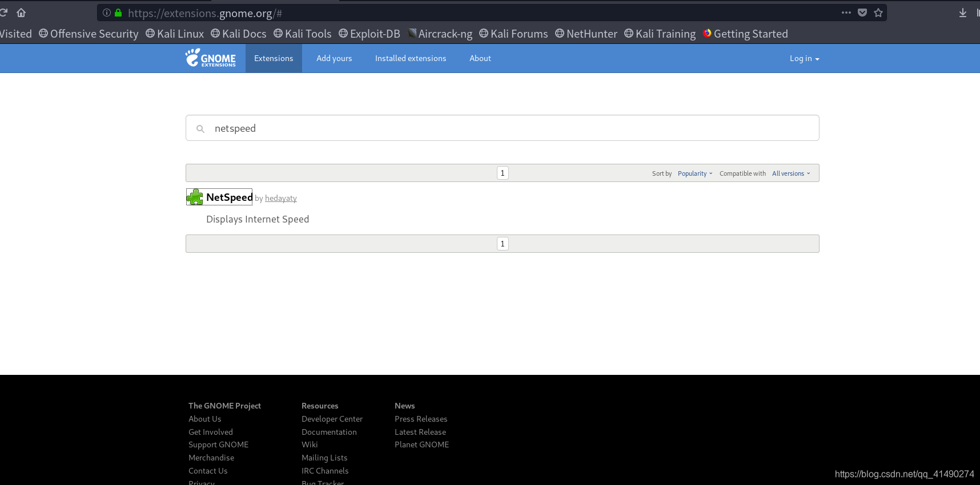980x485 pixels.
Task: Open Documentation footer link
Action: 329,432
